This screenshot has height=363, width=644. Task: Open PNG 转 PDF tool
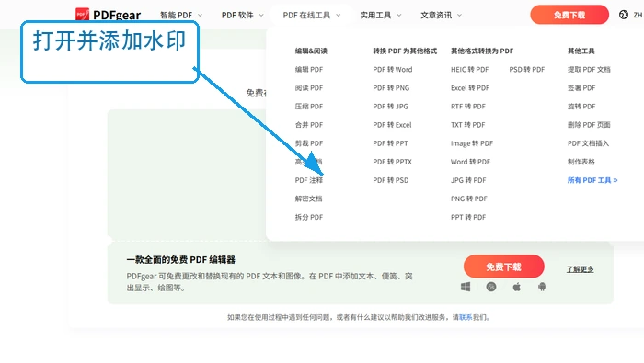(x=469, y=199)
